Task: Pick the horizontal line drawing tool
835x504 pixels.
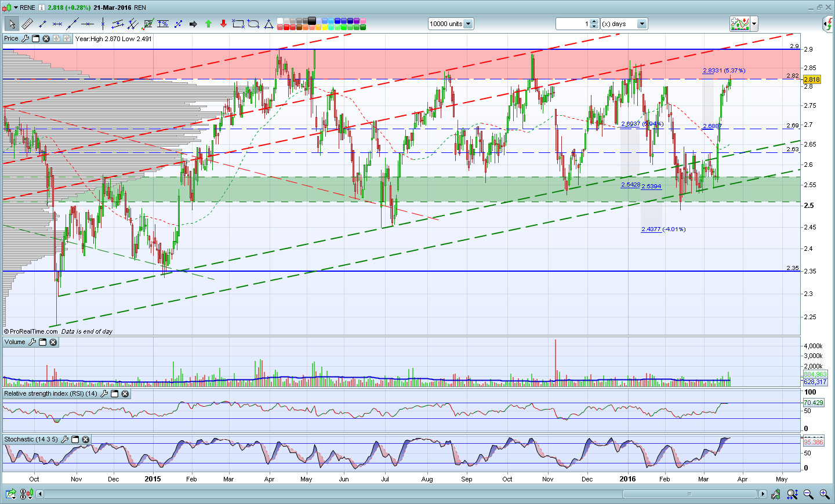Action: 88,24
